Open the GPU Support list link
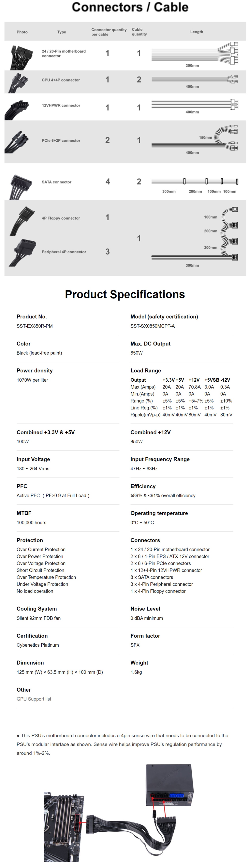Viewport: 250px width, 868px height. click(34, 699)
